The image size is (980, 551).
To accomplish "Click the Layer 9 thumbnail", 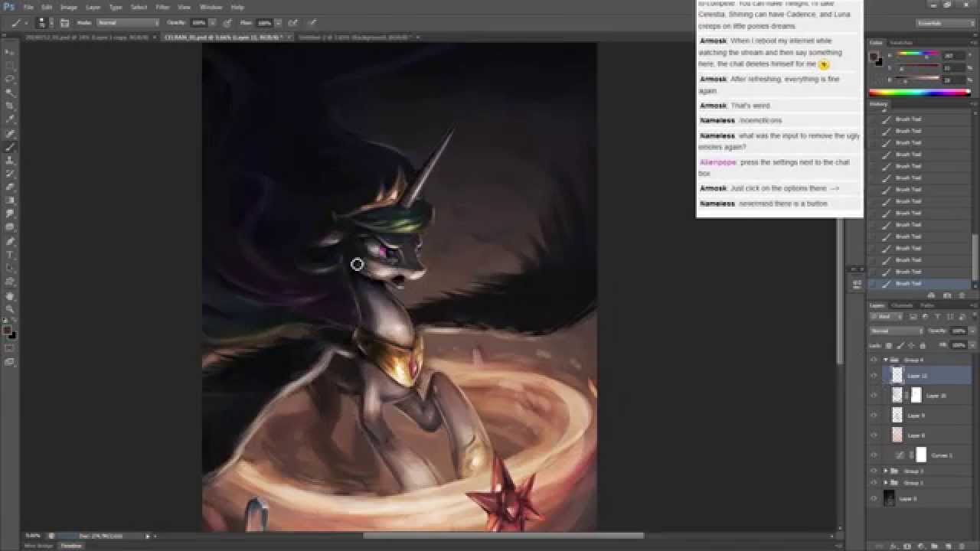I will pyautogui.click(x=897, y=416).
